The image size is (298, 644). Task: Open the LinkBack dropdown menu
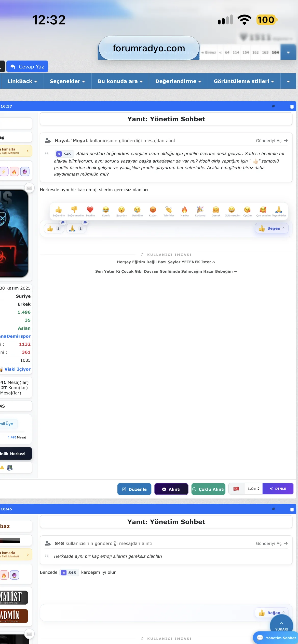point(22,81)
